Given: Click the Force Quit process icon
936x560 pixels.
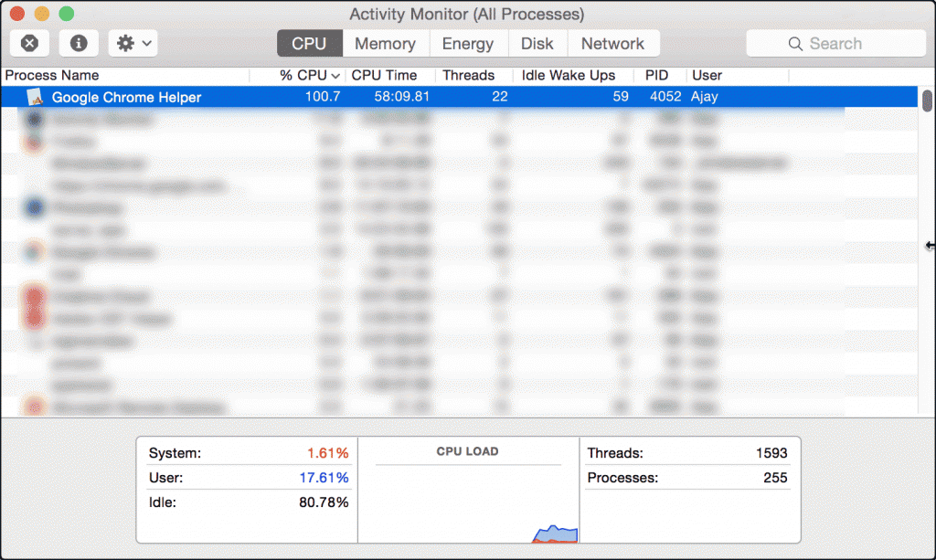Looking at the screenshot, I should coord(30,43).
